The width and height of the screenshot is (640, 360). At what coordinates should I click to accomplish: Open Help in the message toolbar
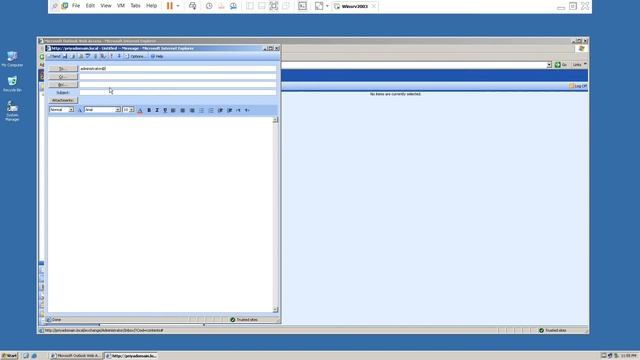[157, 56]
